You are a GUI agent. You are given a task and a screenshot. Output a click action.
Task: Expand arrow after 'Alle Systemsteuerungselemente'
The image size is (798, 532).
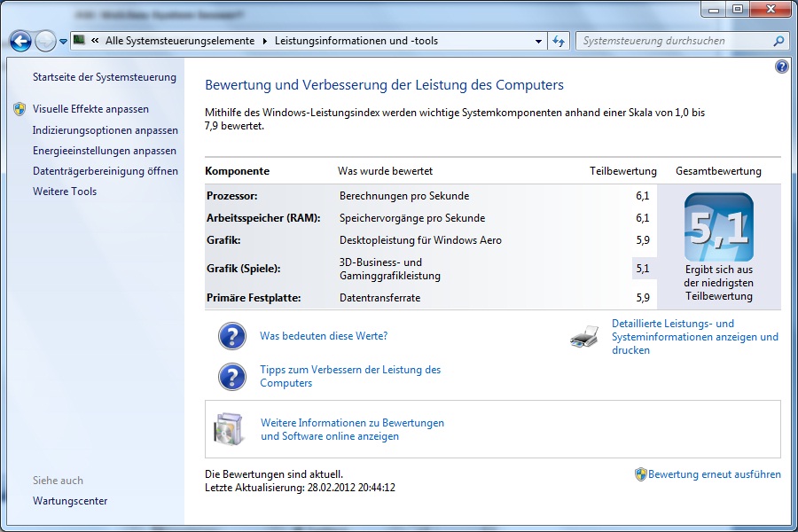point(264,41)
